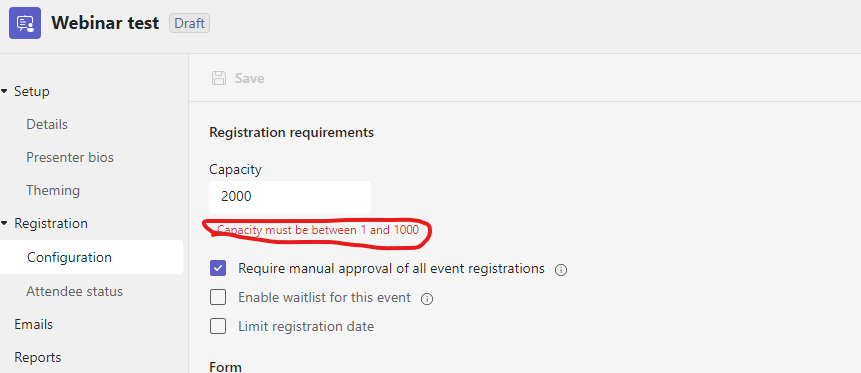Uncheck Require manual approval of registrations

(218, 269)
